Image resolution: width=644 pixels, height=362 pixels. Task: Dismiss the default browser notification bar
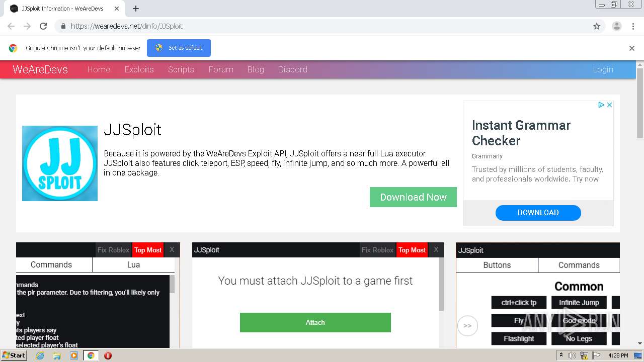(x=632, y=48)
